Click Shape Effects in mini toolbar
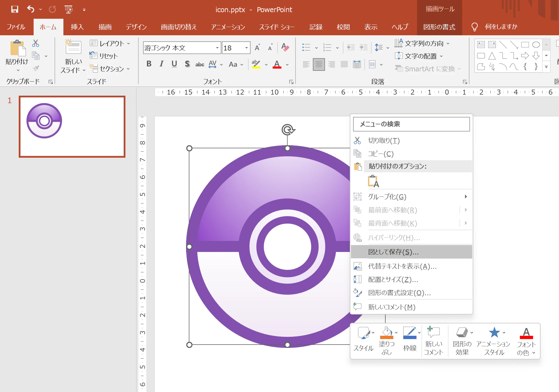The width and height of the screenshot is (559, 392). pyautogui.click(x=462, y=341)
